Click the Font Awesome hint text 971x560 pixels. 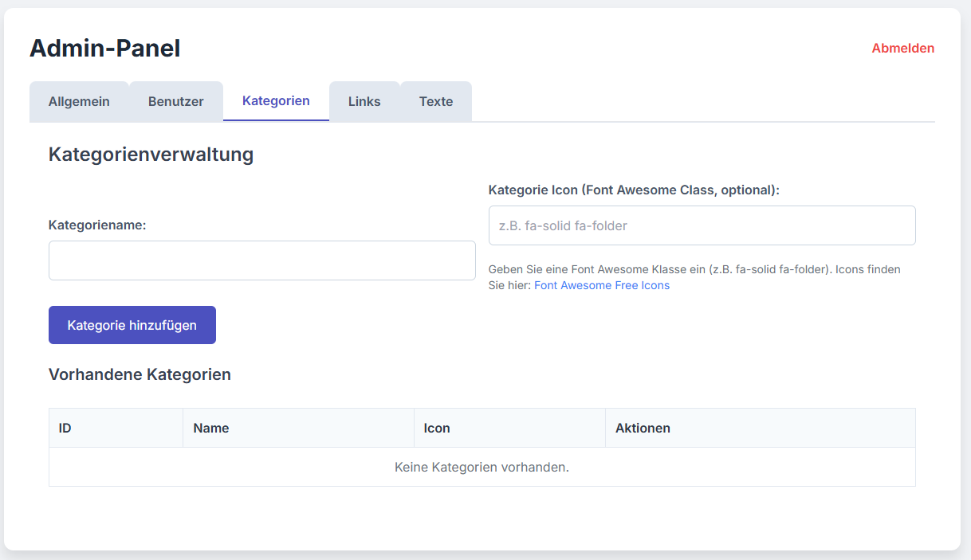coord(694,269)
